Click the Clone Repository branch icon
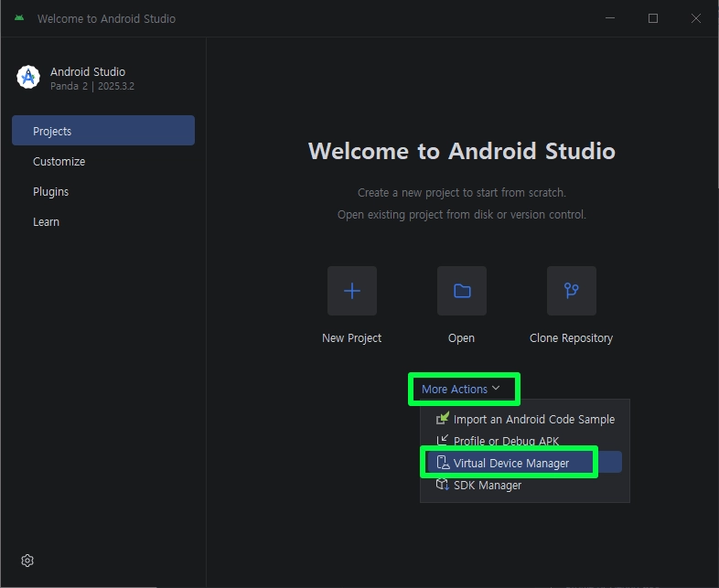719x588 pixels. (x=572, y=291)
